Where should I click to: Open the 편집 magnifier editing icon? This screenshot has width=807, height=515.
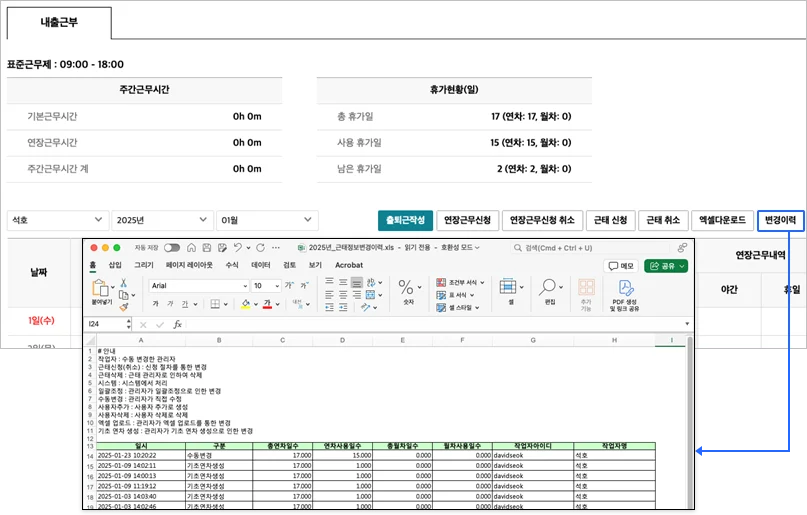(548, 290)
